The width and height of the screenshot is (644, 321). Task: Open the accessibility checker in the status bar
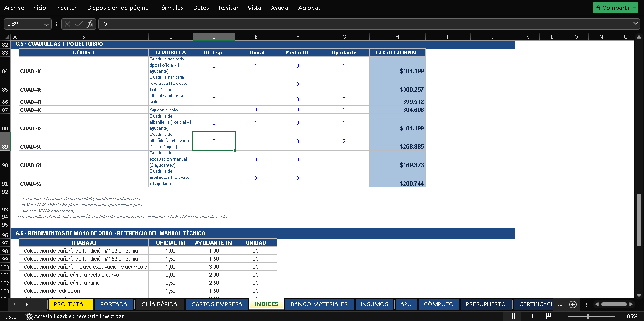(x=75, y=316)
